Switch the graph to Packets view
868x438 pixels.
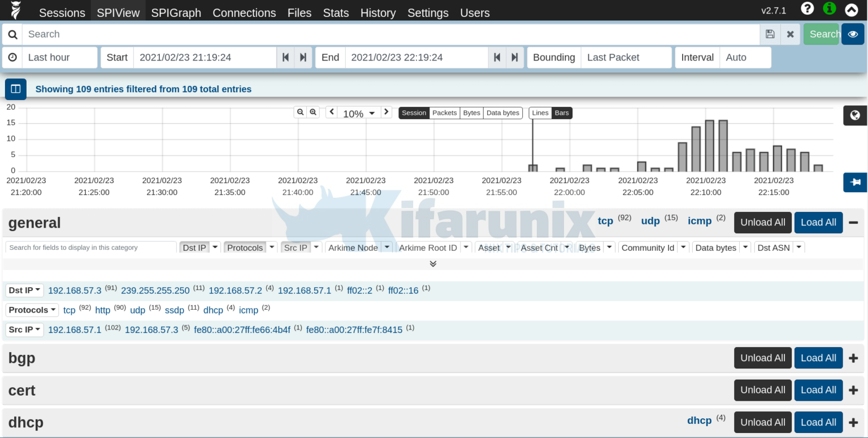tap(445, 112)
